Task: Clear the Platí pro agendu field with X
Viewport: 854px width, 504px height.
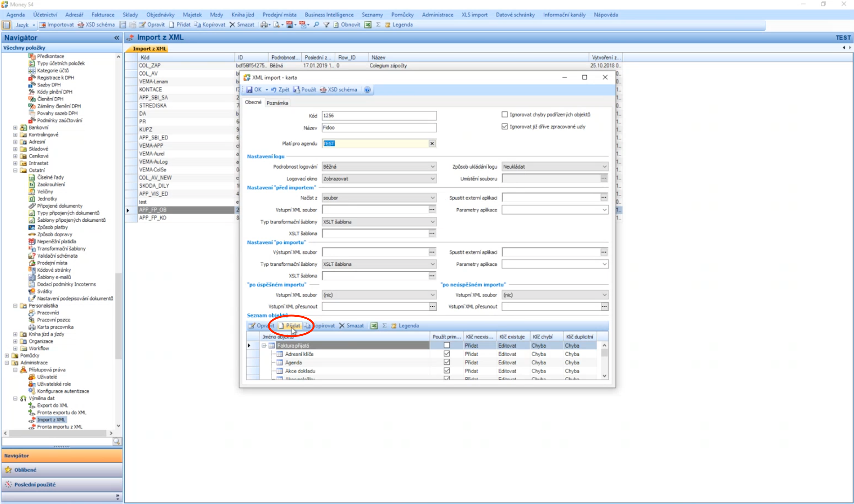Action: coord(432,144)
